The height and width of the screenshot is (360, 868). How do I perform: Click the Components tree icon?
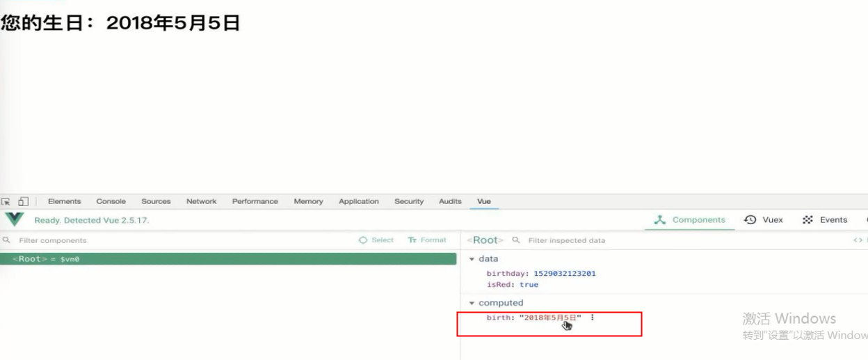(x=660, y=220)
